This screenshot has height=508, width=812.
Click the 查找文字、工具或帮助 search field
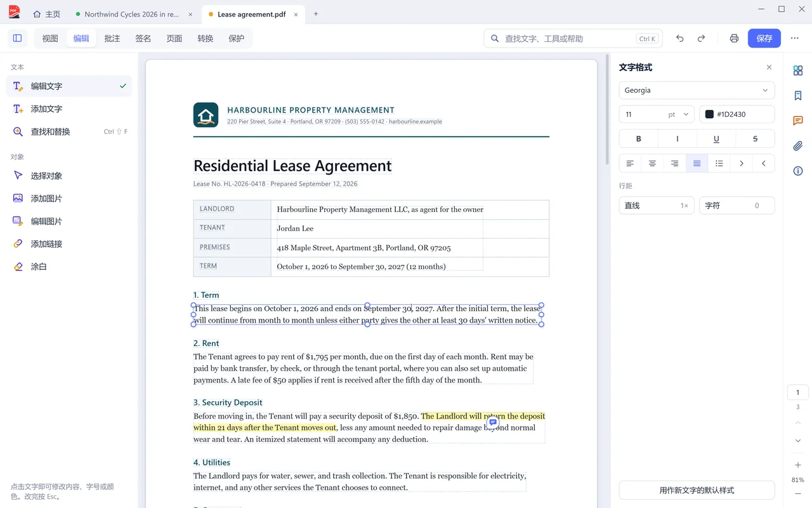573,38
